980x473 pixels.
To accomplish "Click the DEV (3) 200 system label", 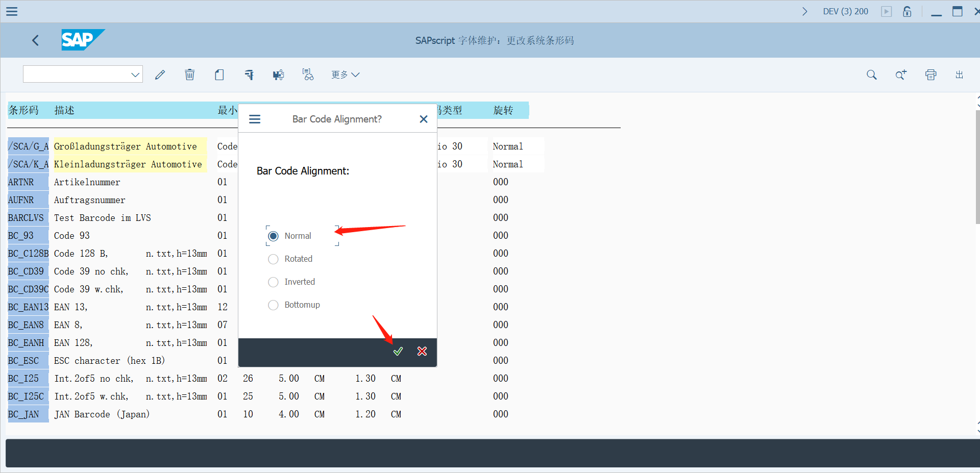I will point(845,11).
